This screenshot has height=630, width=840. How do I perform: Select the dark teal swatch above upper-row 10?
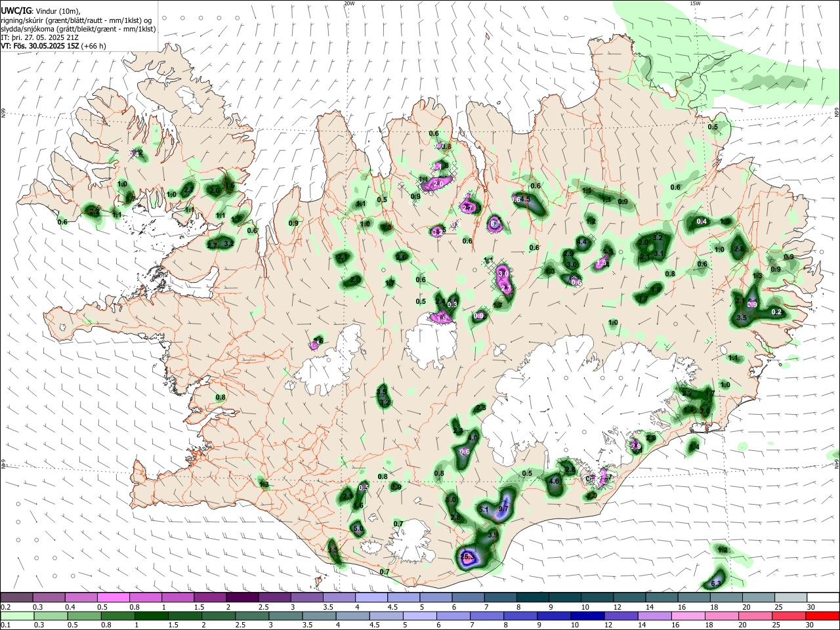597,598
